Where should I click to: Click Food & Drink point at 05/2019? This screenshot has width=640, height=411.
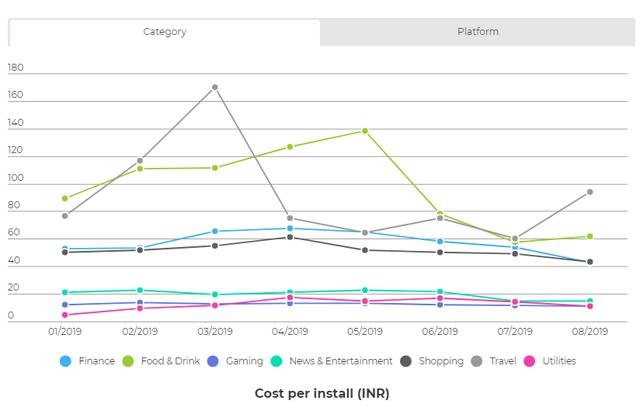coord(365,131)
